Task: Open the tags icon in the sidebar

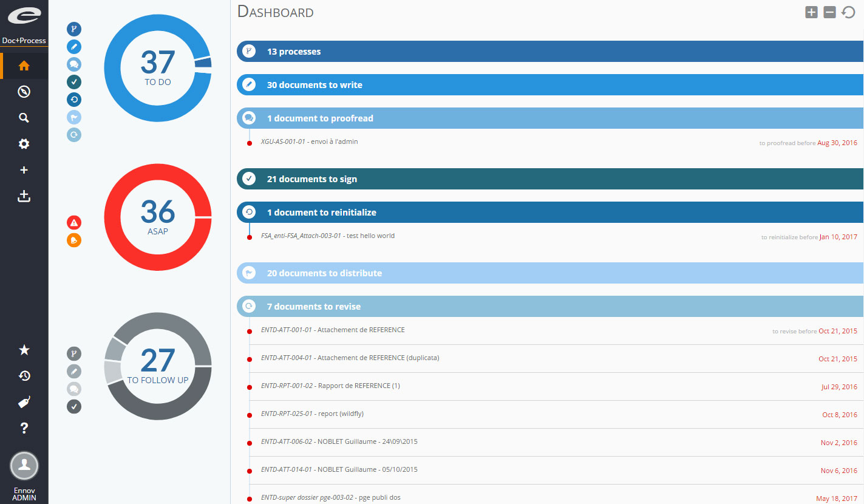Action: 24,402
